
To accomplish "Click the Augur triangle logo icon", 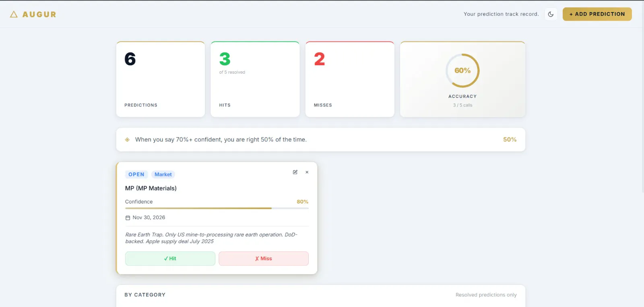I will (14, 15).
